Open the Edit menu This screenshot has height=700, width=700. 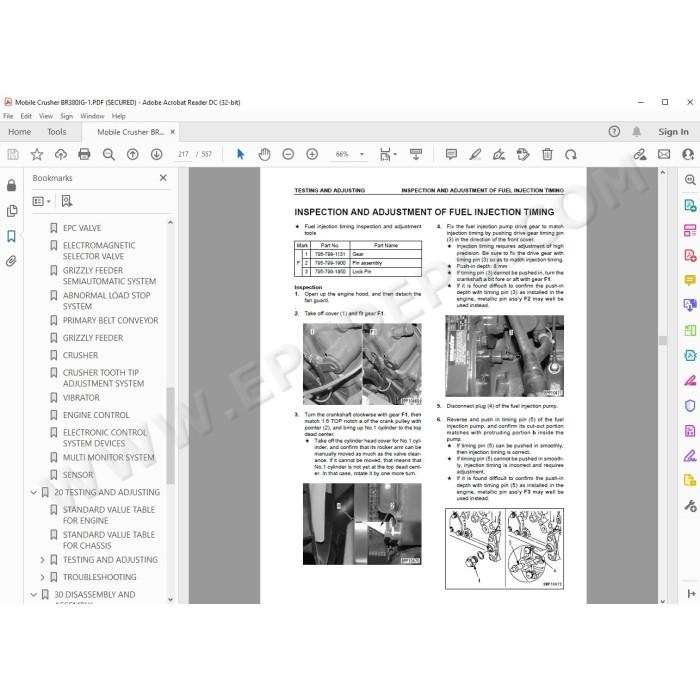(x=26, y=116)
